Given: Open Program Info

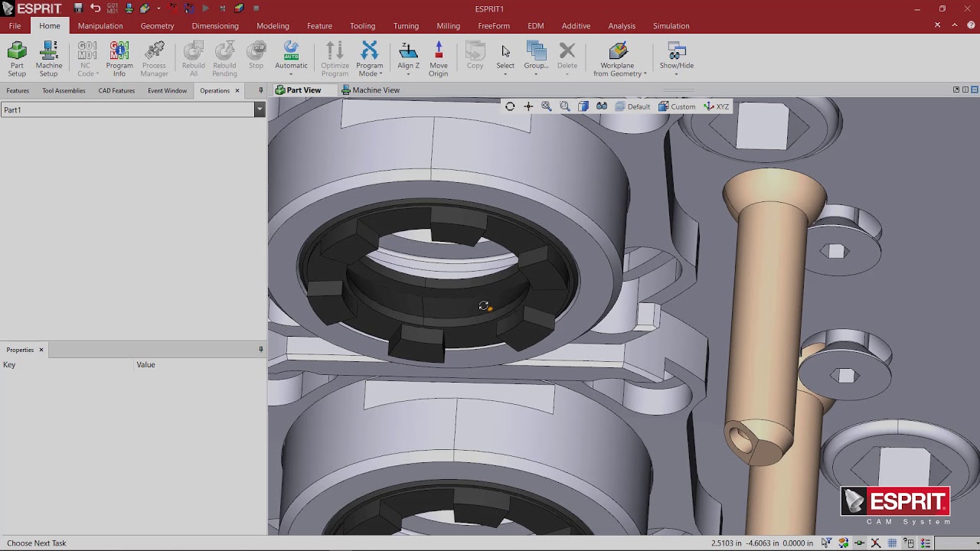Looking at the screenshot, I should click(119, 59).
